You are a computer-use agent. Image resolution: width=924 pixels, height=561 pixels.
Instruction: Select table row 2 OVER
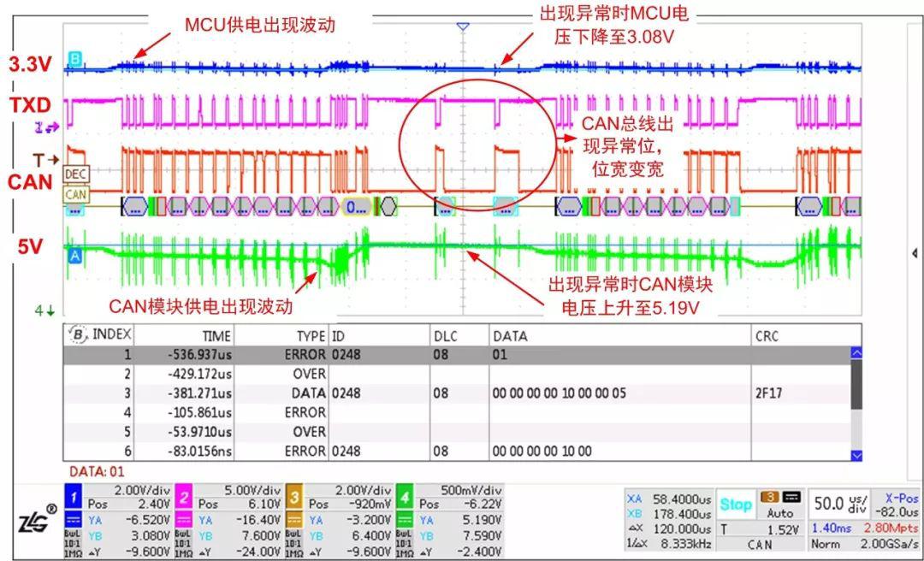pos(457,374)
